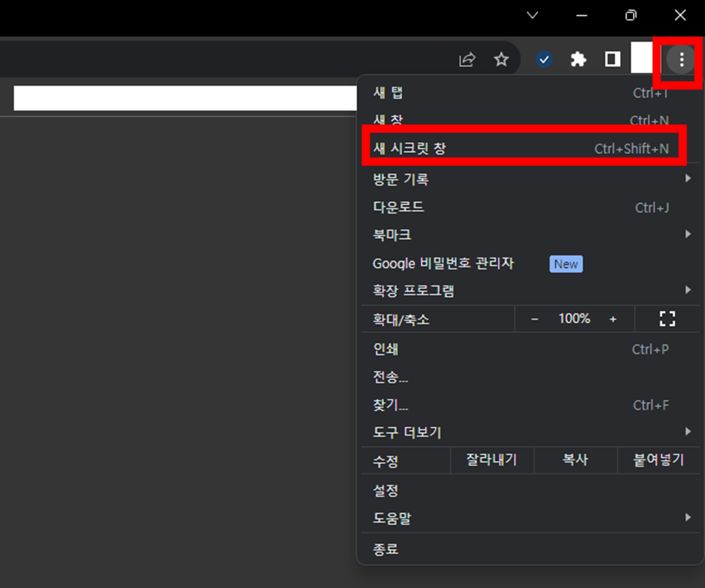Enter fullscreen via the fullscreen icon
The height and width of the screenshot is (588, 705).
click(x=667, y=318)
